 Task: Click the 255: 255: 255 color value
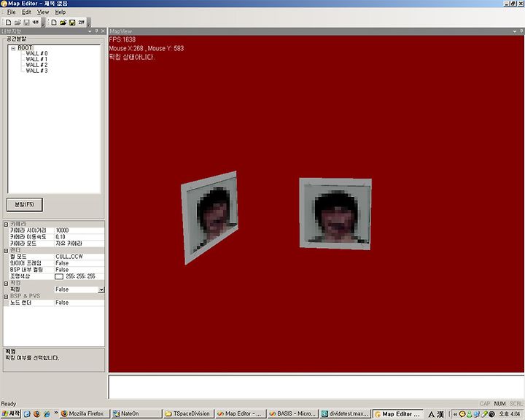pyautogui.click(x=80, y=276)
